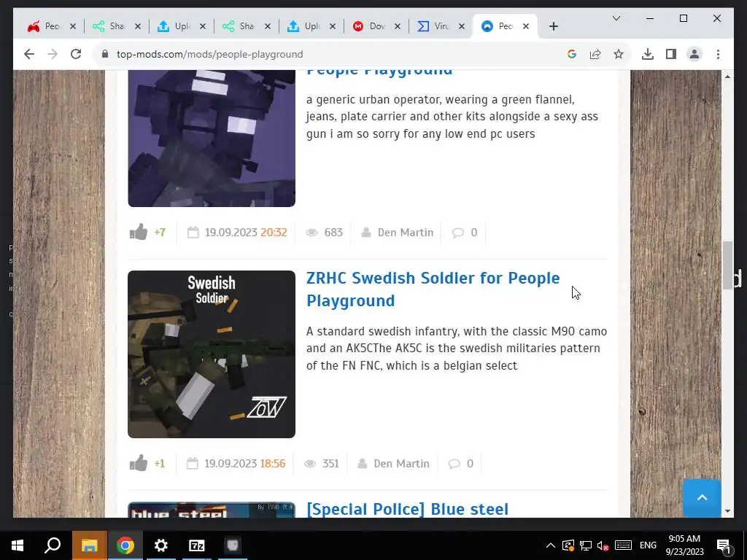The width and height of the screenshot is (747, 560).
Task: Open Chrome downloads panel
Action: pyautogui.click(x=648, y=54)
